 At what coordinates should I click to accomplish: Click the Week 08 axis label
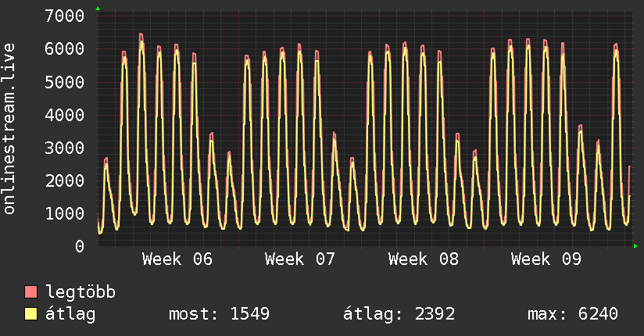point(424,259)
